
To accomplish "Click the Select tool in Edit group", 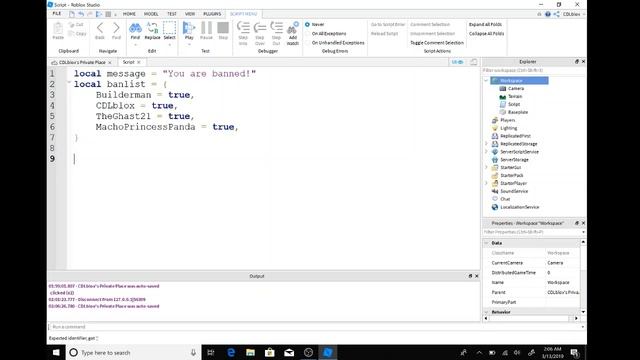I will (169, 31).
